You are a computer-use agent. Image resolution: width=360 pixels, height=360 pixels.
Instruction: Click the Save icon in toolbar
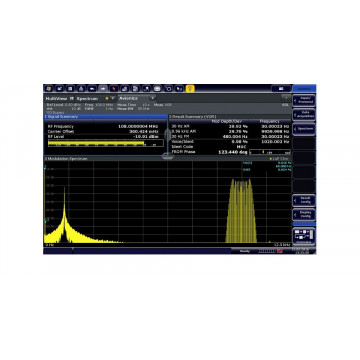(x=70, y=89)
